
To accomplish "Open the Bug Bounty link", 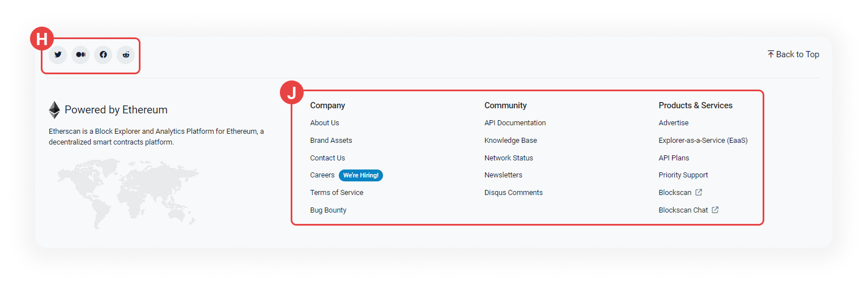I will (328, 210).
